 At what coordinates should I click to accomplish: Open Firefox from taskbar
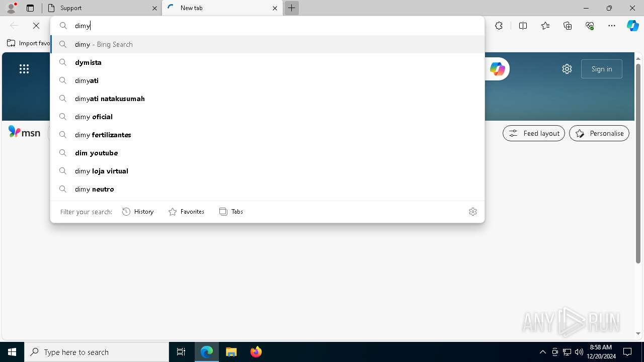[256, 352]
